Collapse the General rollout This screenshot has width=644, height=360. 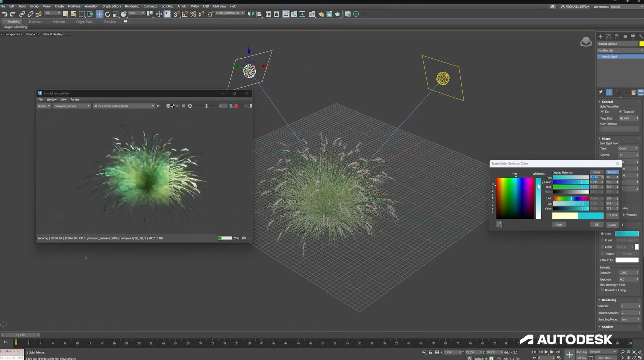click(607, 102)
